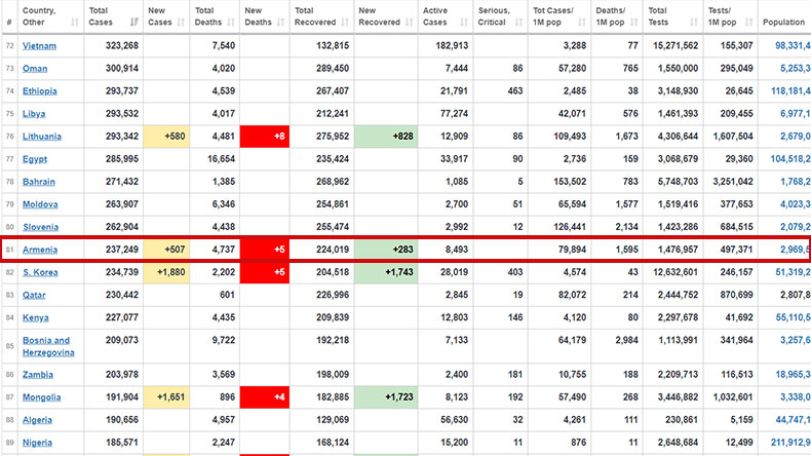
Task: Sort by Tot Cases/1M pop arrow
Action: [582, 22]
